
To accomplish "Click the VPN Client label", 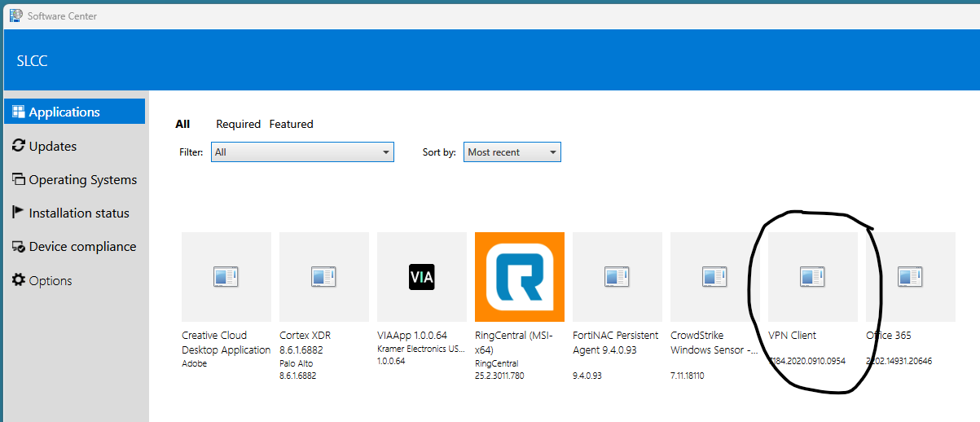I will [792, 335].
